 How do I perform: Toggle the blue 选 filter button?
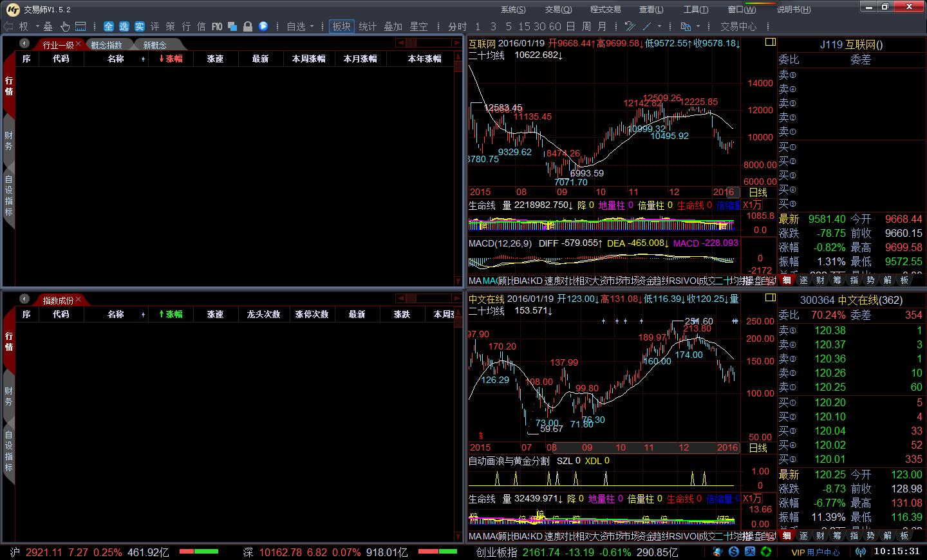pyautogui.click(x=124, y=26)
